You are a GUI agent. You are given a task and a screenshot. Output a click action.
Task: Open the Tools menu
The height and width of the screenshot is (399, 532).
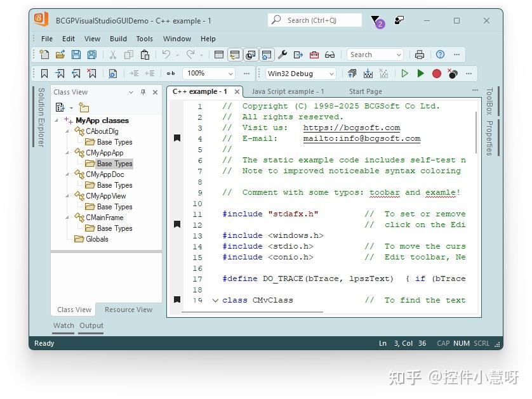pyautogui.click(x=145, y=39)
